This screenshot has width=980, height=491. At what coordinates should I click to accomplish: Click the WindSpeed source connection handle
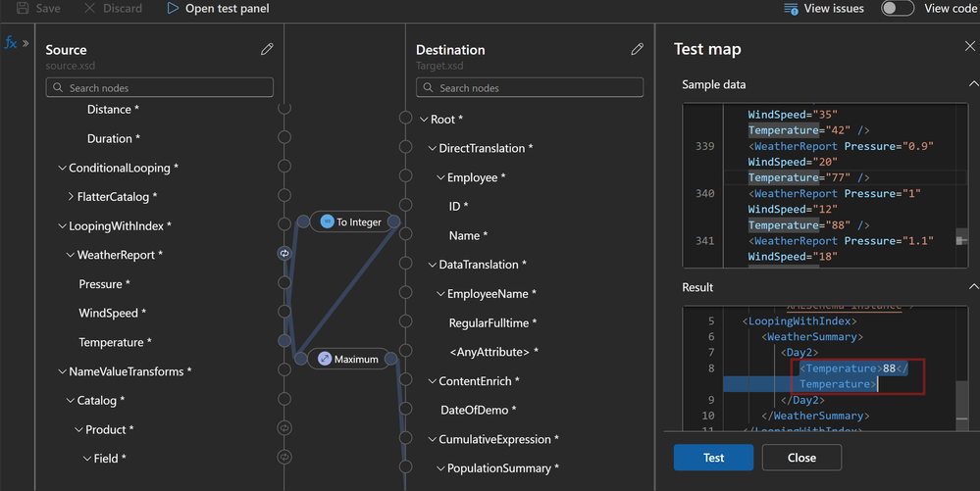(284, 311)
